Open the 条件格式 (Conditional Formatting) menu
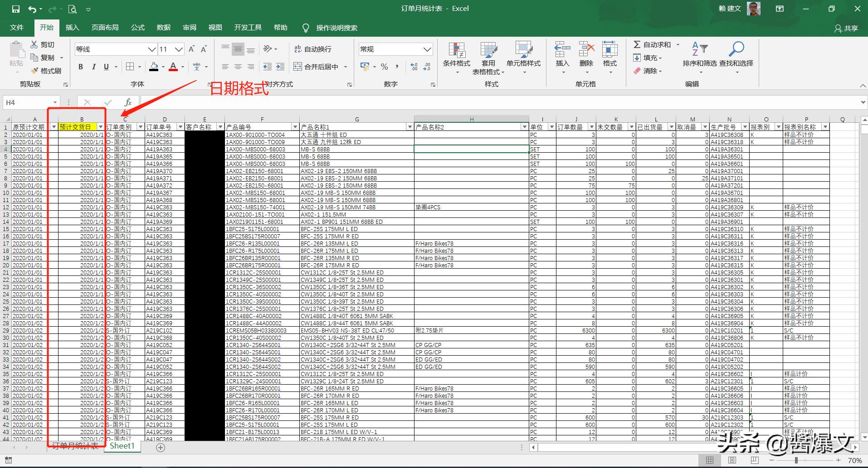 tap(457, 58)
